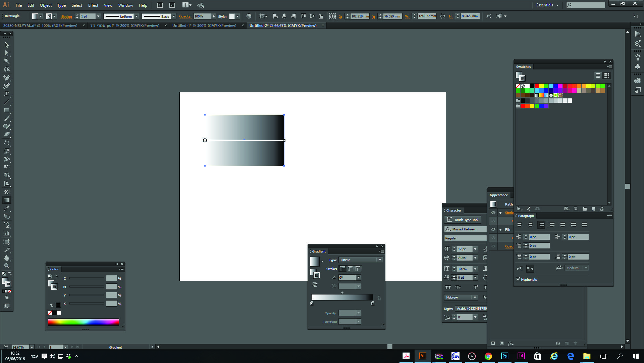Open the Hebrew language dropdown
Screen dimensions: 644x363
(x=461, y=298)
